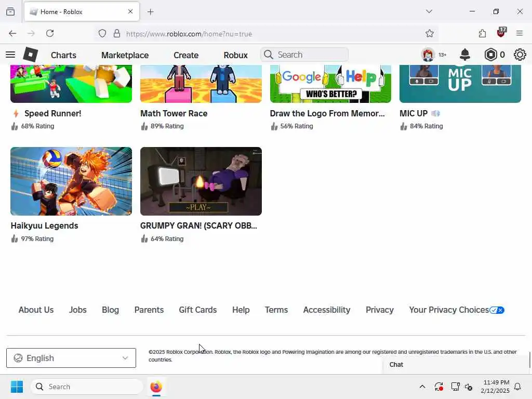The image size is (532, 399).
Task: Click the browser forward arrow
Action: 31,33
